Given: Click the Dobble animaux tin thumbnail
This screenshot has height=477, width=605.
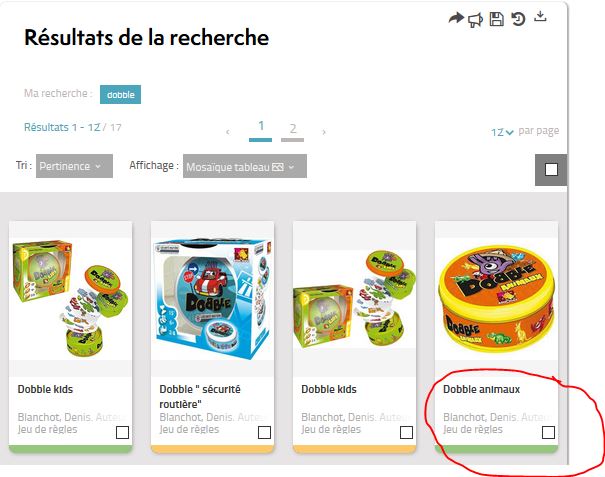Looking at the screenshot, I should pyautogui.click(x=496, y=297).
